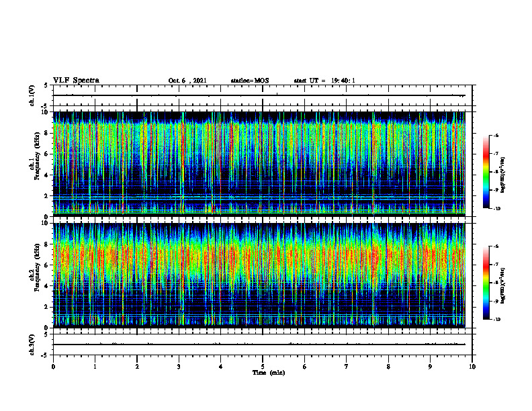The width and height of the screenshot is (532, 411).
Task: Click the "station=MOS" header text
Action: click(250, 81)
